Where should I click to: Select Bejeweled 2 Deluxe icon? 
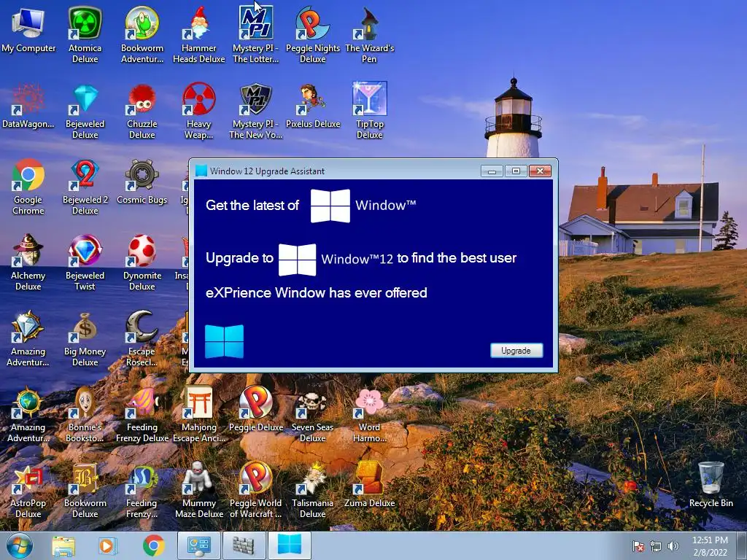click(x=85, y=187)
